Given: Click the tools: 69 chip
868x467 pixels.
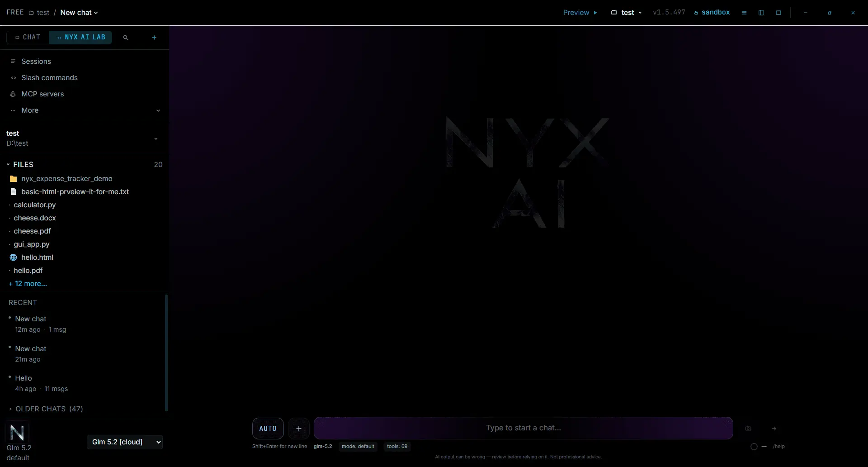Looking at the screenshot, I should tap(397, 447).
